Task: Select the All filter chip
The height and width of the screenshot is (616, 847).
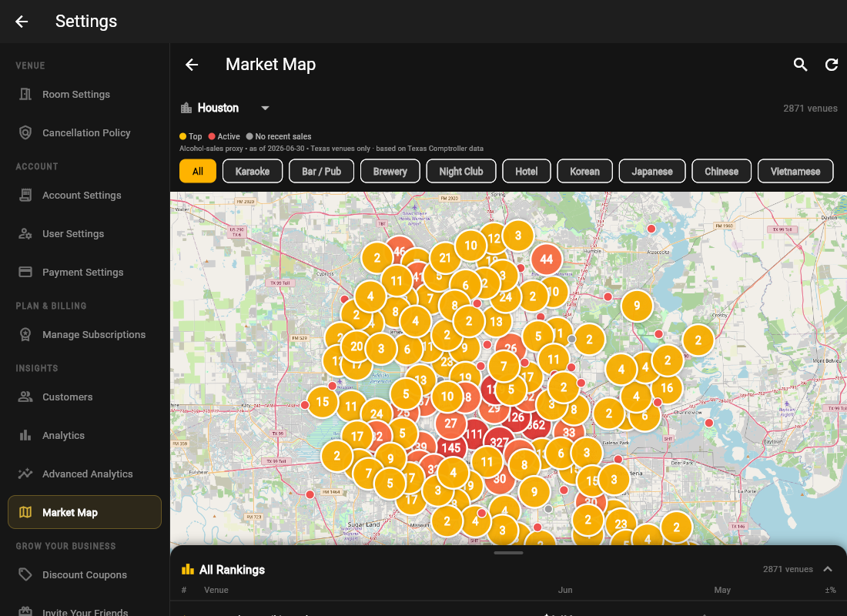Action: tap(198, 171)
